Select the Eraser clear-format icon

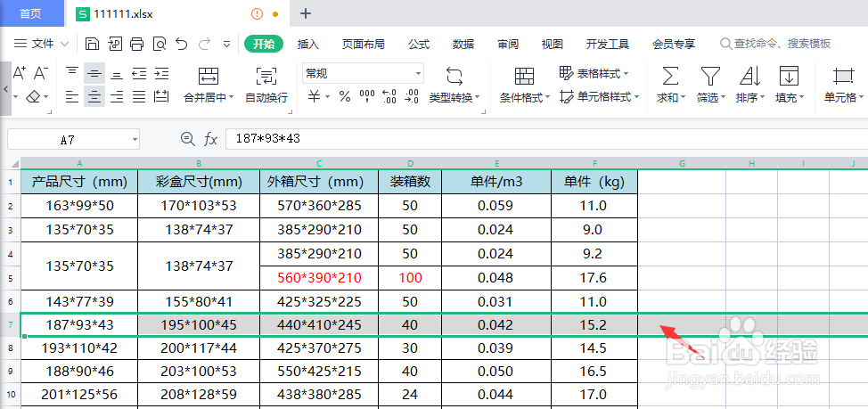33,97
